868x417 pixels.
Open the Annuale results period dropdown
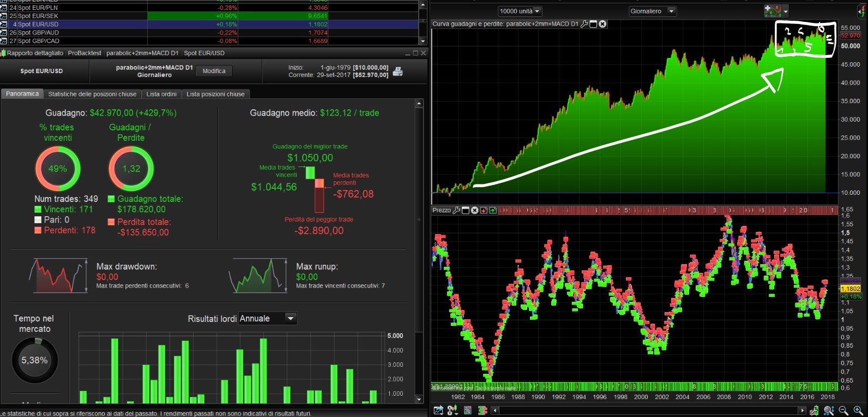coord(268,318)
